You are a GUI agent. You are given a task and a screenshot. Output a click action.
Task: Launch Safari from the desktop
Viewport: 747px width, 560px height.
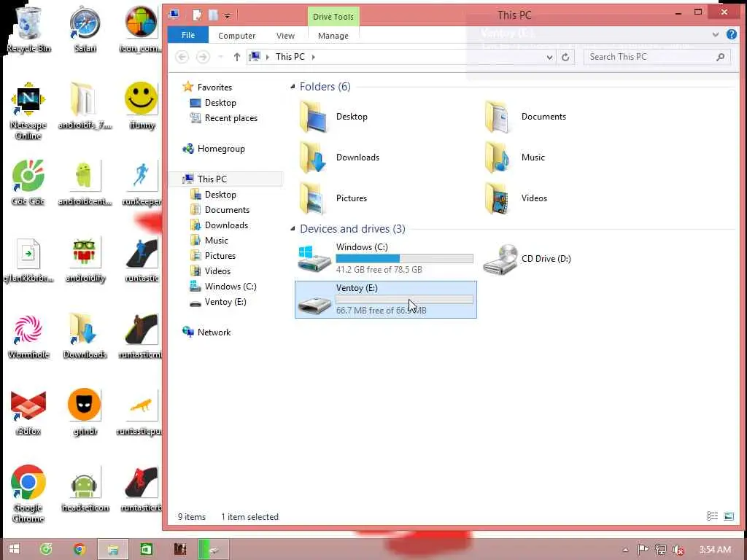pos(85,28)
